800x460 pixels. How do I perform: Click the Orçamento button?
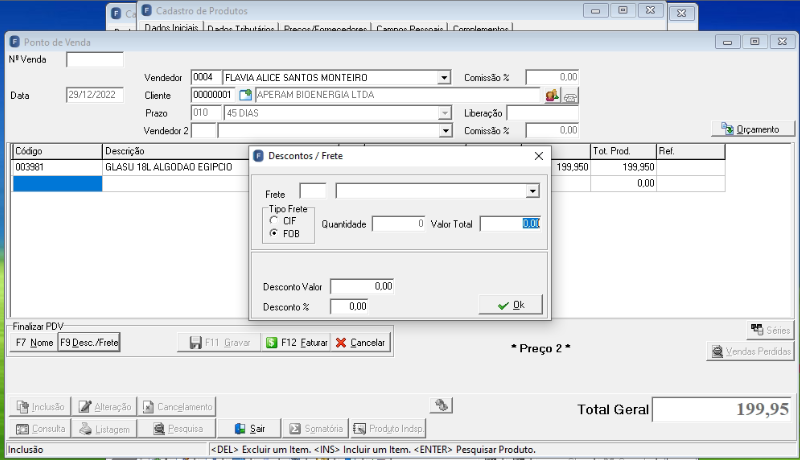coord(753,129)
